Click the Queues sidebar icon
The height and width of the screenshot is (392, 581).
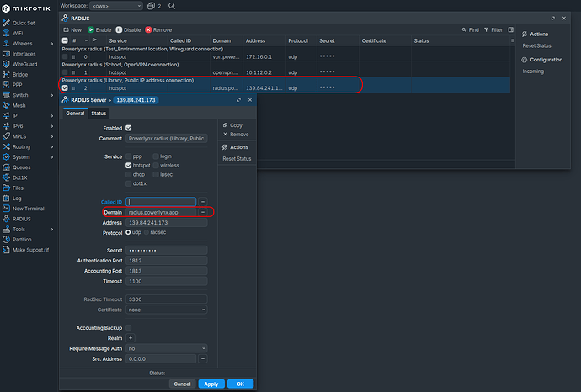(6, 167)
